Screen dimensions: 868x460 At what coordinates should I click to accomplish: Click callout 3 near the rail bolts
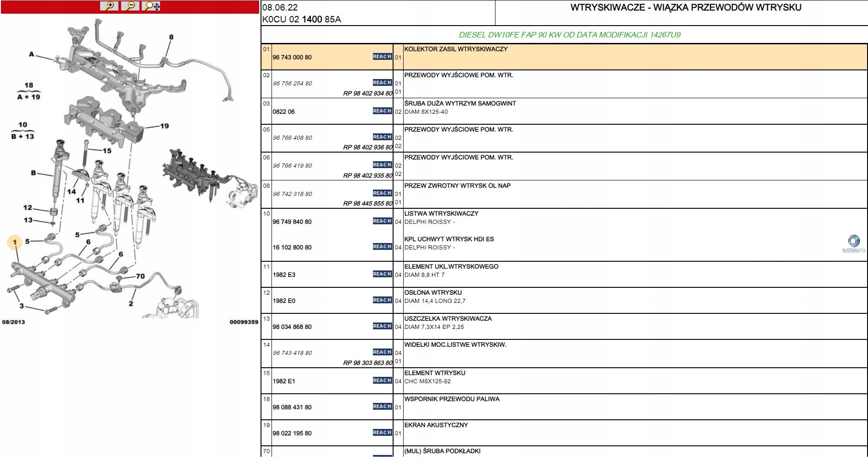tap(21, 306)
